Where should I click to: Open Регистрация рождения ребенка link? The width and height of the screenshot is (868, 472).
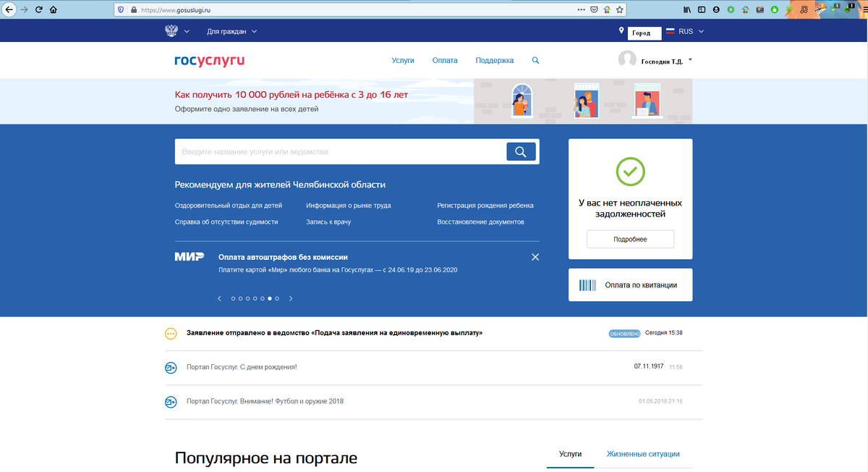click(x=485, y=206)
